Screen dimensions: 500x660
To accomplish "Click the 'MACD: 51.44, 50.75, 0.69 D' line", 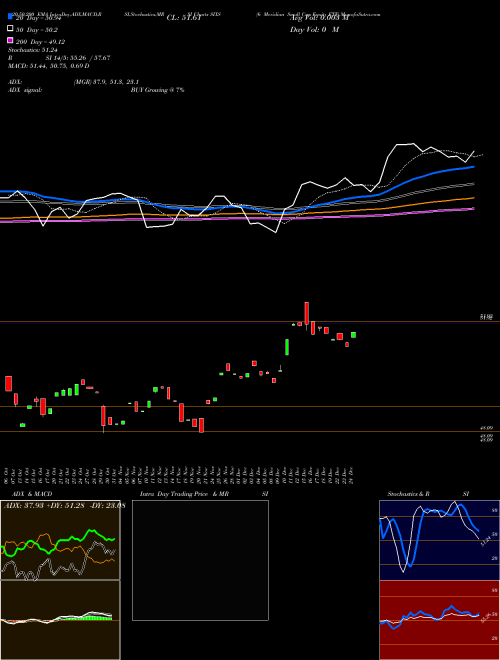I will point(48,66).
